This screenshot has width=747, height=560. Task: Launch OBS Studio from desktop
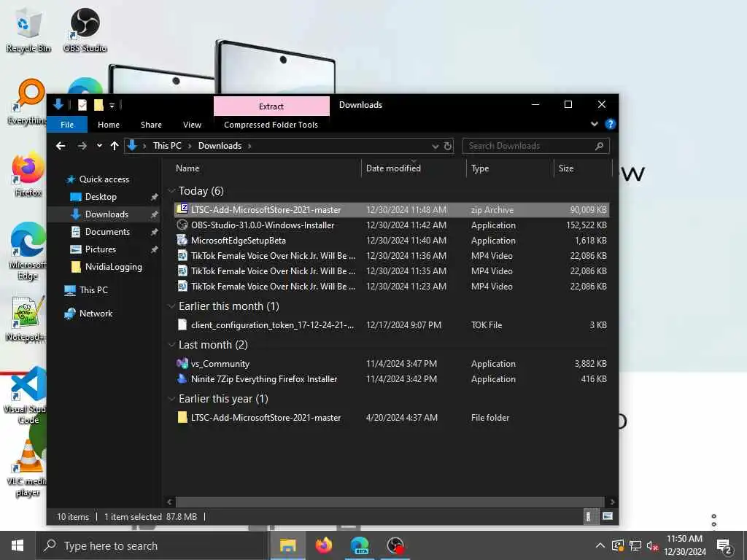(x=85, y=29)
